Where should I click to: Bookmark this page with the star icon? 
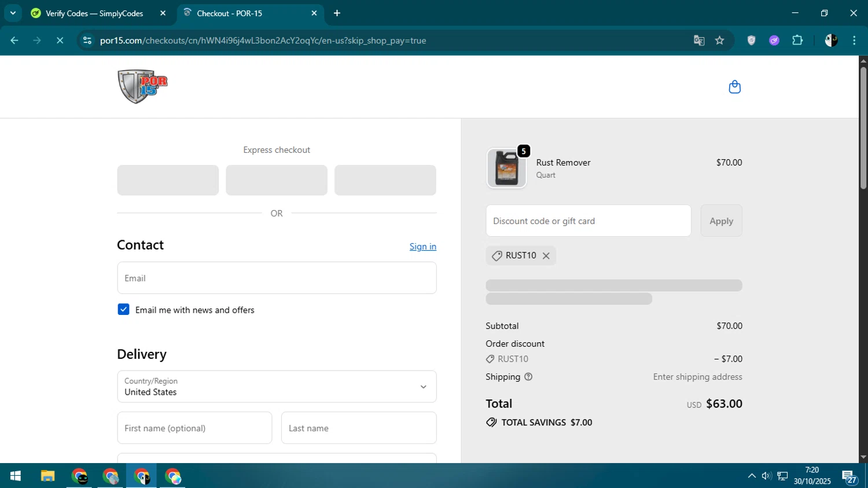coord(719,41)
